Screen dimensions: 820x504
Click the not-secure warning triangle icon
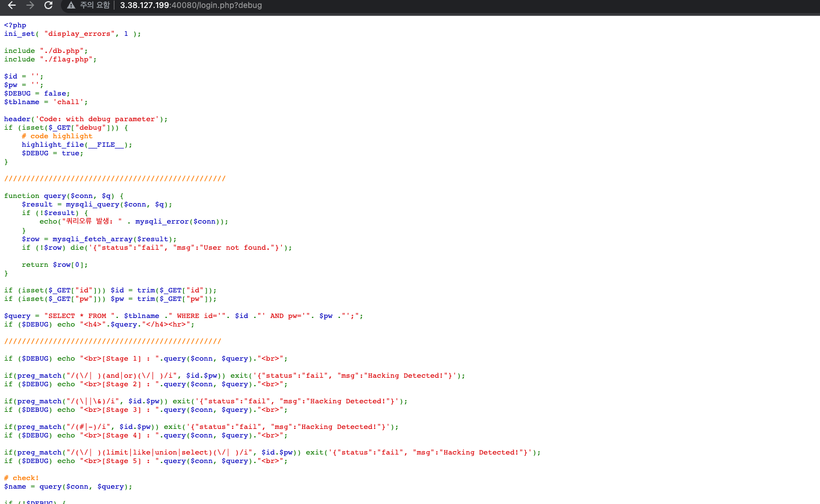pyautogui.click(x=71, y=5)
